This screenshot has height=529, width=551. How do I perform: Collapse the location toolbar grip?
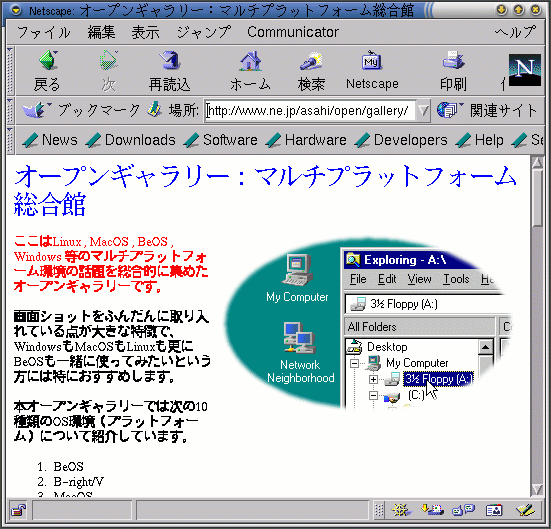(10, 110)
